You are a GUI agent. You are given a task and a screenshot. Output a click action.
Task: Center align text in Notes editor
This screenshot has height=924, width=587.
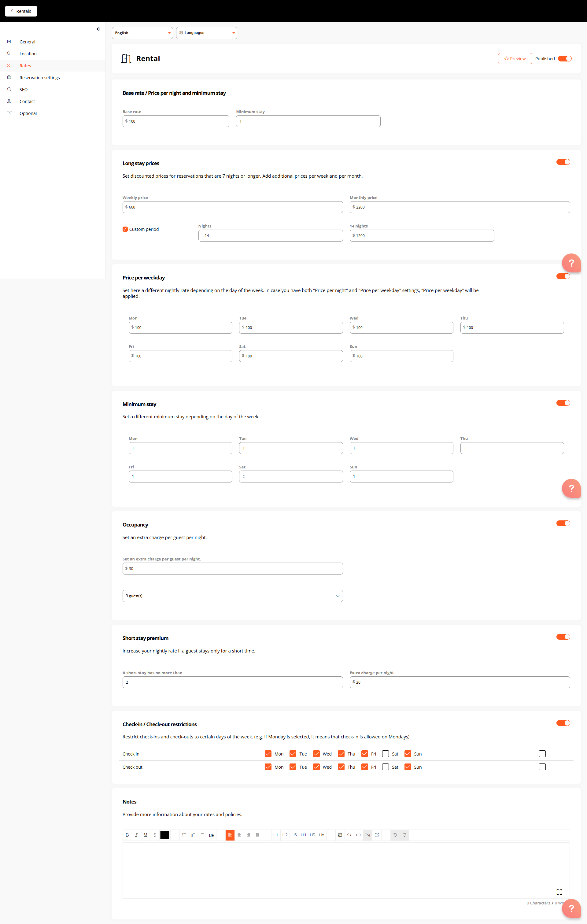tap(239, 835)
